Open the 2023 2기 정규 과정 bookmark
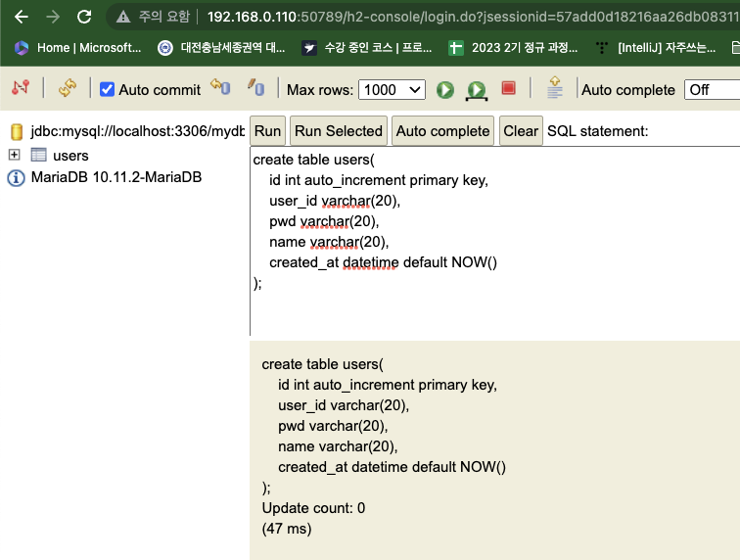 pyautogui.click(x=513, y=48)
